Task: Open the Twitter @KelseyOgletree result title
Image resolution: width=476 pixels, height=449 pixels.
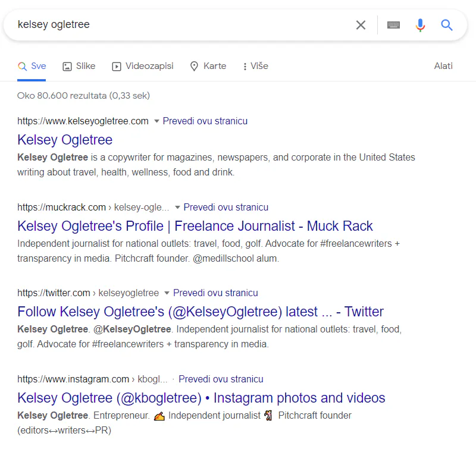Action: click(x=201, y=312)
